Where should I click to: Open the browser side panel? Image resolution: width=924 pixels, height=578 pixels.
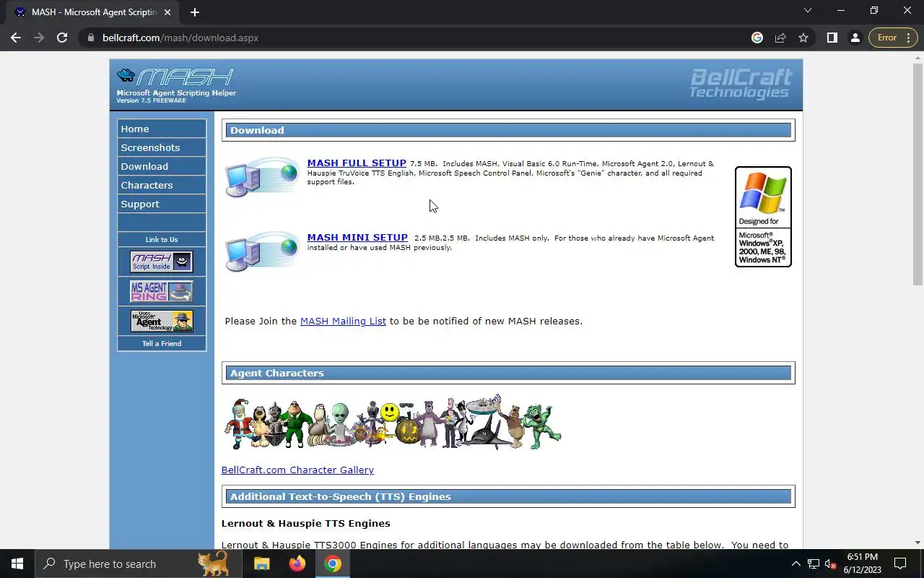click(832, 38)
